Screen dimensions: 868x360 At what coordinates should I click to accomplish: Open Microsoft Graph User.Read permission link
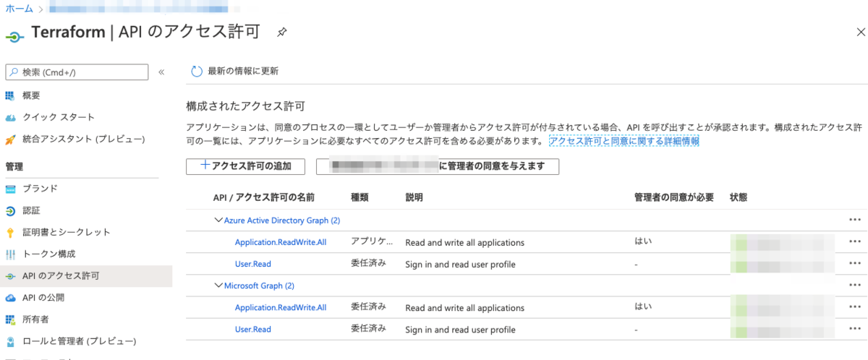253,329
